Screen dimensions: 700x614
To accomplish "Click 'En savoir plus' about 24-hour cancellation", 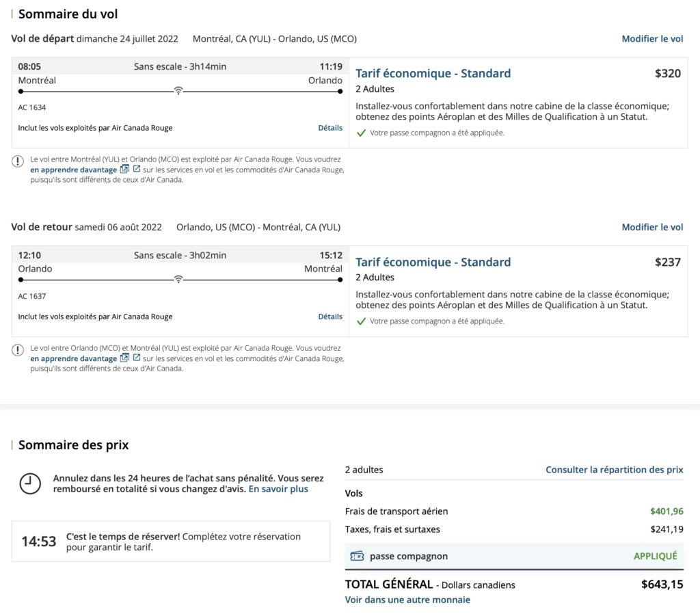I will (278, 489).
